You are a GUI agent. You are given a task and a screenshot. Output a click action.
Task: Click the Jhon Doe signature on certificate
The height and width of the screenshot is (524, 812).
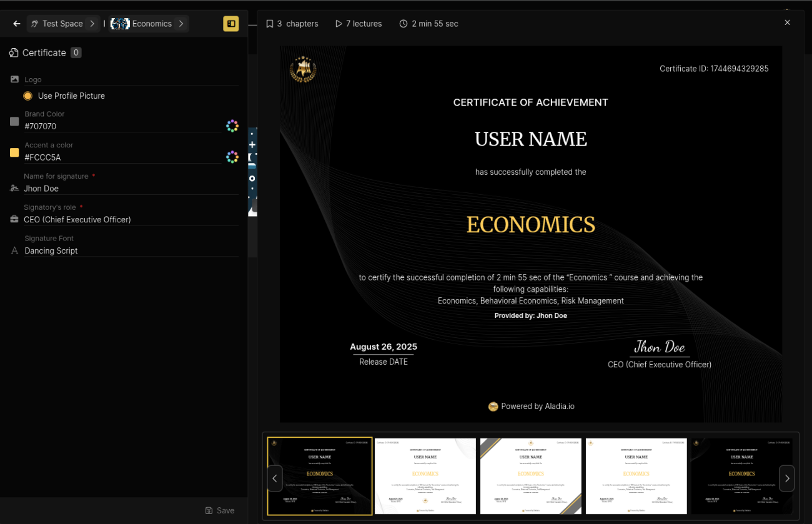coord(660,347)
